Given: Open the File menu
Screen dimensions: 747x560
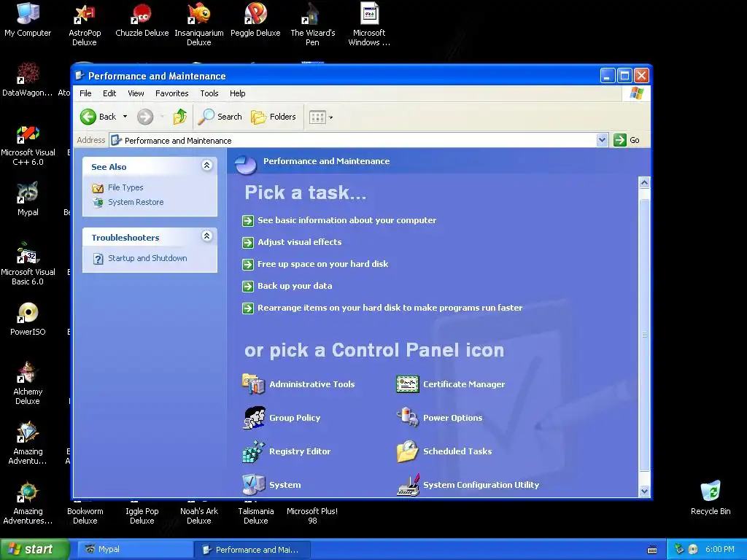Looking at the screenshot, I should 85,93.
